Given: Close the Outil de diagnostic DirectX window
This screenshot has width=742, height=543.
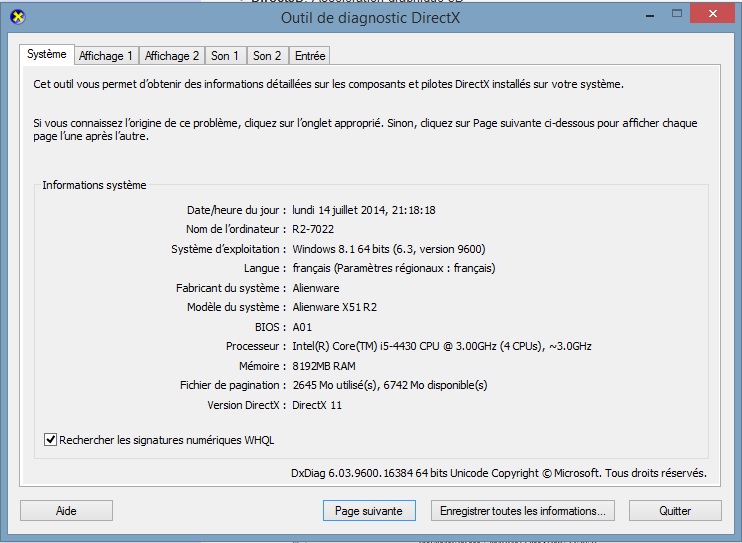Looking at the screenshot, I should [x=712, y=14].
